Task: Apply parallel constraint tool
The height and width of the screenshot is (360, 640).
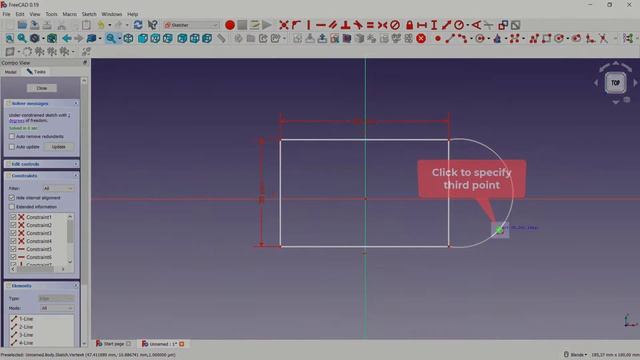Action: tap(333, 25)
